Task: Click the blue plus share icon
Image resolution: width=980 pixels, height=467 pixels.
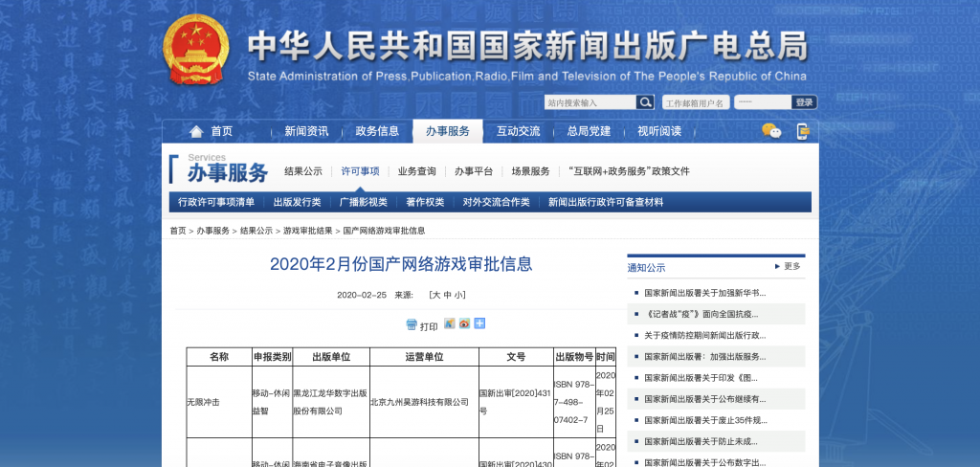Action: [x=479, y=324]
